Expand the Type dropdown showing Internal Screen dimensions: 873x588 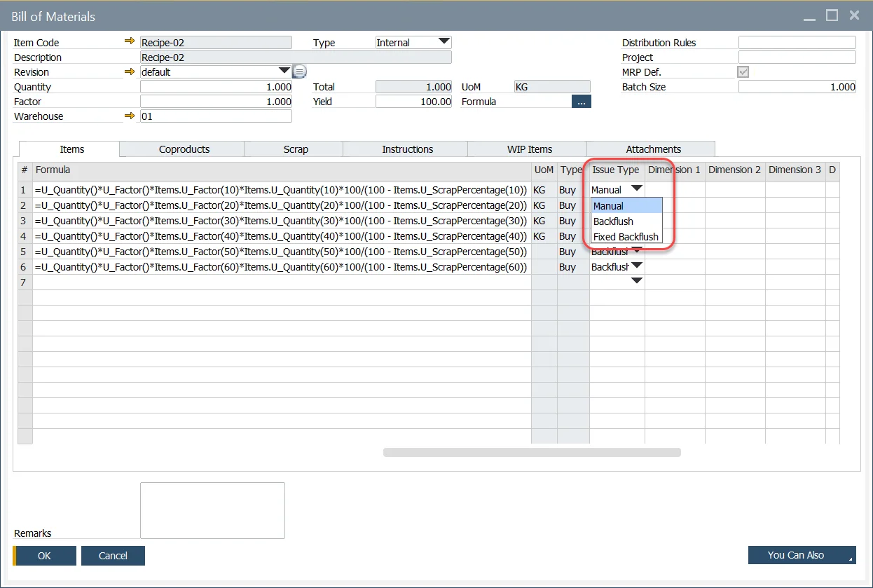click(x=444, y=42)
